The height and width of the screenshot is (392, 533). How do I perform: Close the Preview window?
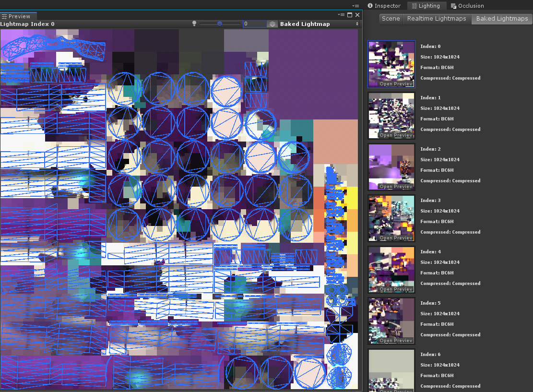[356, 15]
